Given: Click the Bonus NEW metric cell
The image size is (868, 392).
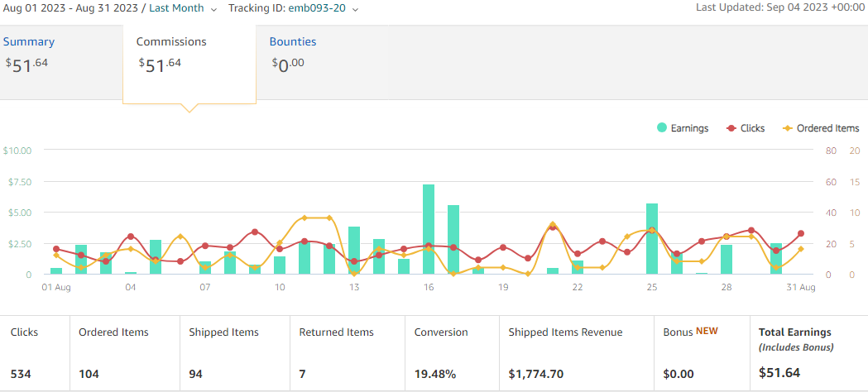Looking at the screenshot, I should point(701,353).
